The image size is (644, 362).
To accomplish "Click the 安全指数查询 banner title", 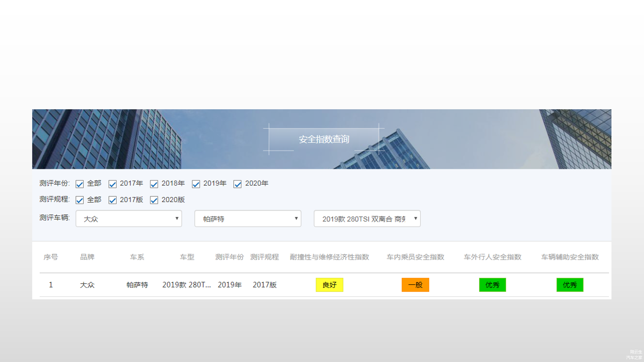I will coord(324,139).
